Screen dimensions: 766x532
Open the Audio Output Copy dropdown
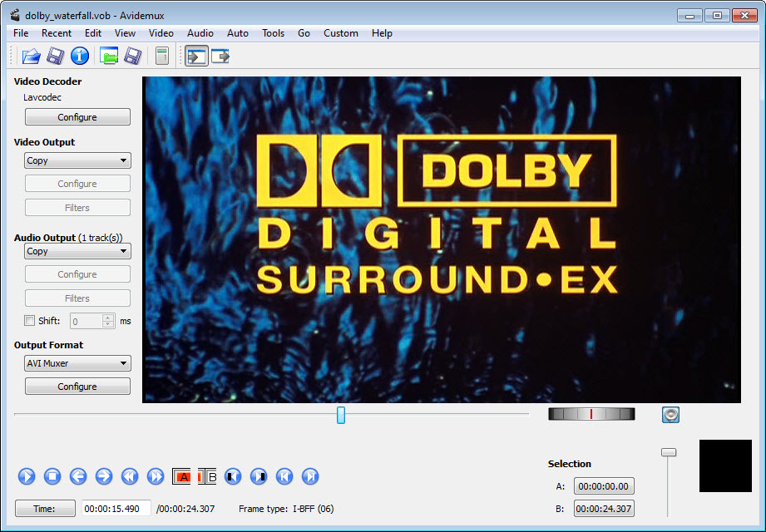[x=77, y=251]
